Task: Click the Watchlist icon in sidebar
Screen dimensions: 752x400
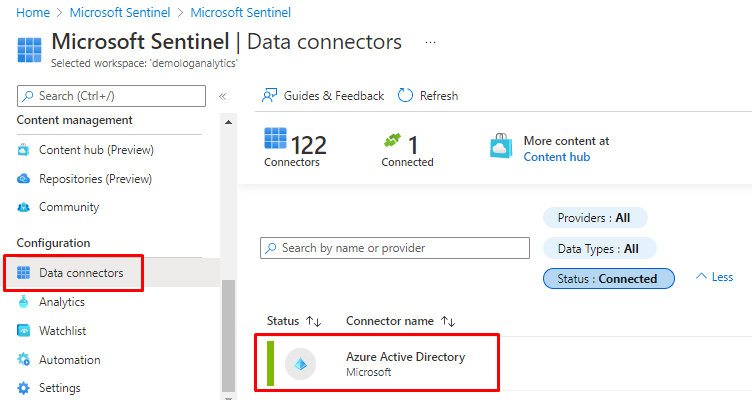Action: coord(24,331)
